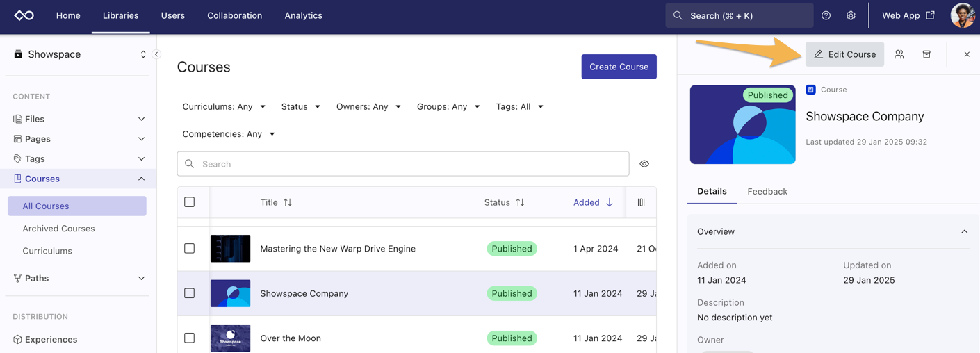
Task: Open the Web App link
Action: click(x=908, y=15)
